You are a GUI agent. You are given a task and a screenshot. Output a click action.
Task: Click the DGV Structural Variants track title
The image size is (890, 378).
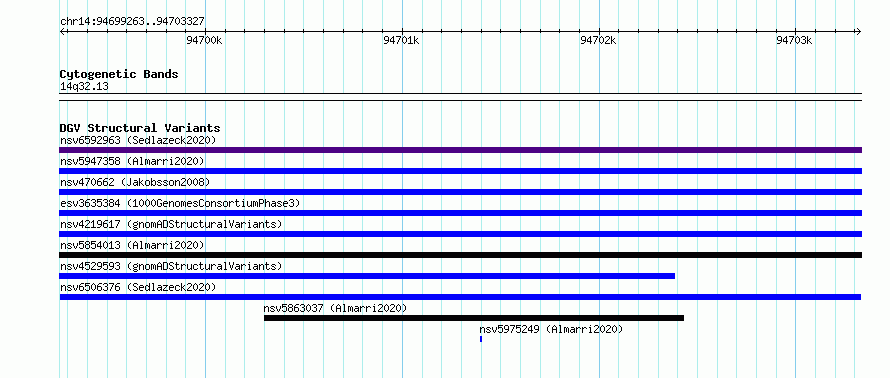[x=140, y=128]
